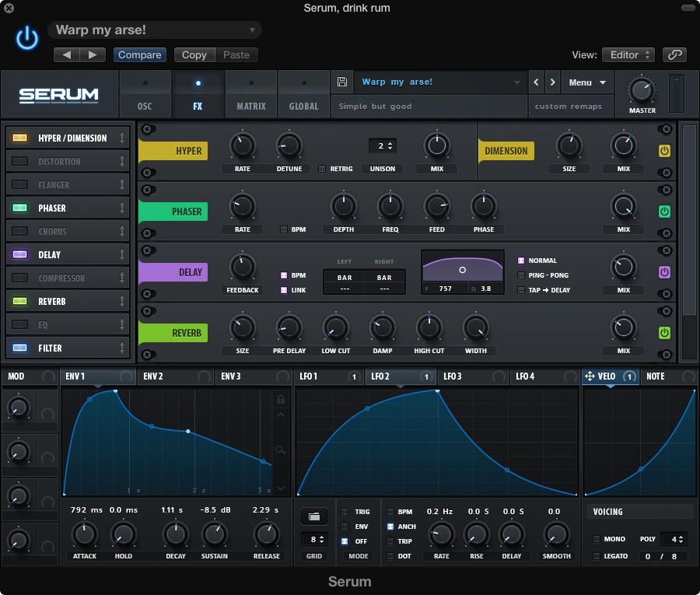Toggle the plugin power bypass icon
700x595 pixels.
[27, 38]
